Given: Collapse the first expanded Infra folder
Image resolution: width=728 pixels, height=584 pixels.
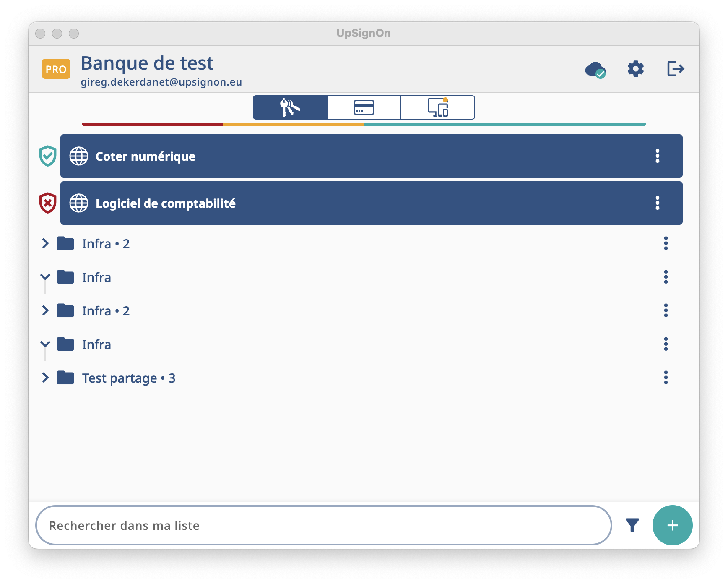Looking at the screenshot, I should point(45,277).
